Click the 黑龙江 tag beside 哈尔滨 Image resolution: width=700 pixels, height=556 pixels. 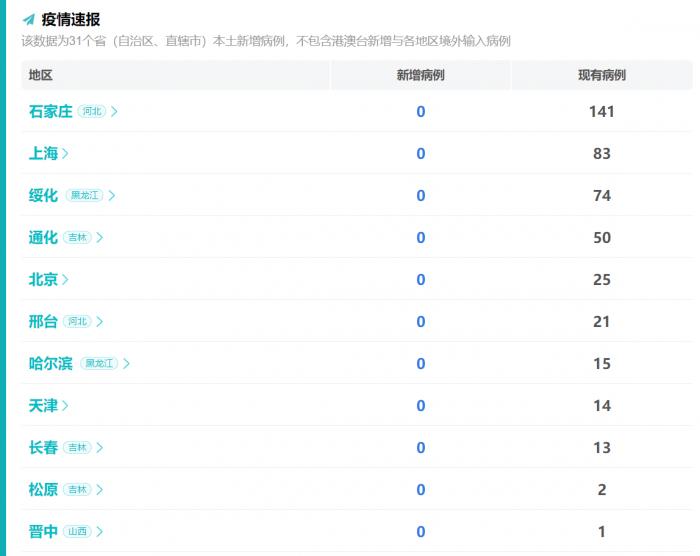[99, 363]
